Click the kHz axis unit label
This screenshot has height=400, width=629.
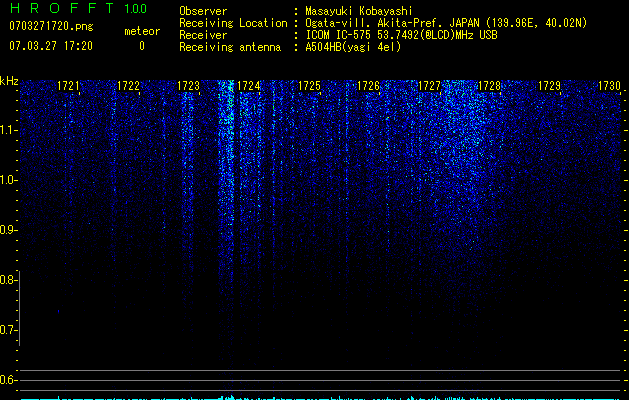9,81
